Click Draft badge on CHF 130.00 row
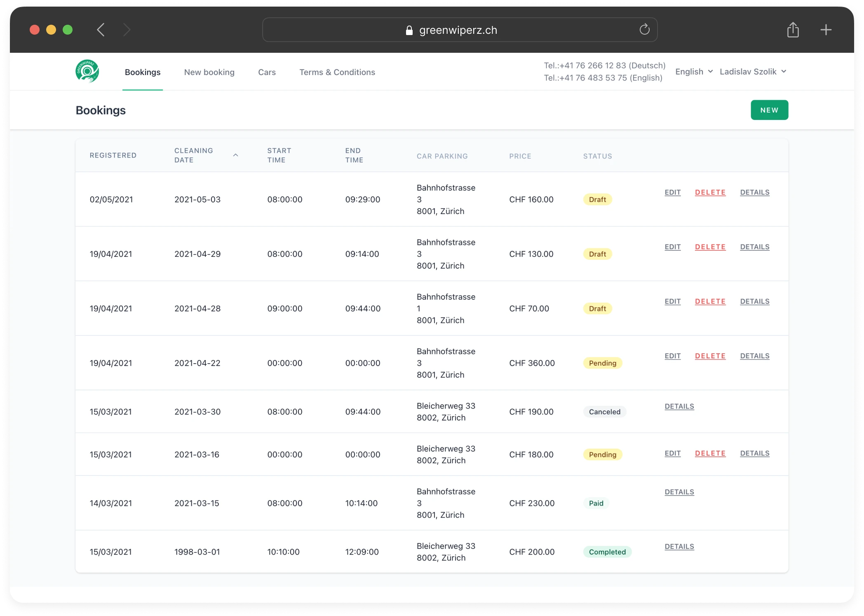This screenshot has width=864, height=616. (597, 254)
